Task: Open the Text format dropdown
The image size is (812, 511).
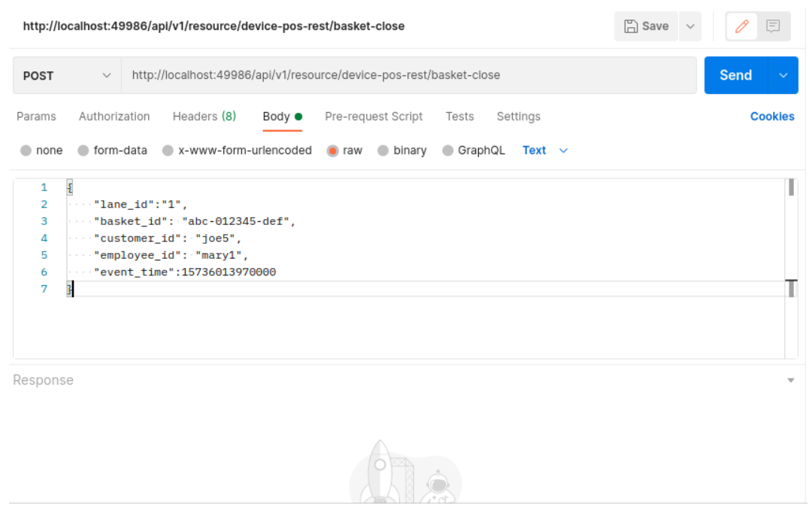Action: point(545,151)
